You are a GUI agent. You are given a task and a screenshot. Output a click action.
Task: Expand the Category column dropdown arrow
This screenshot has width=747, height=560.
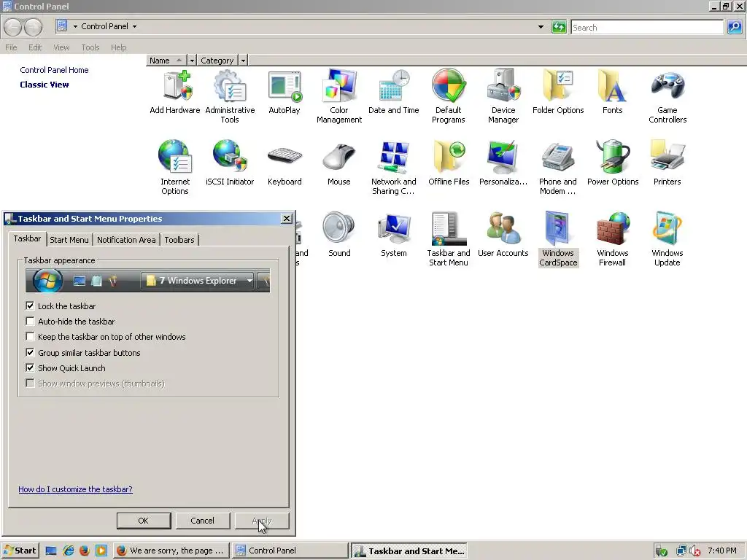243,61
